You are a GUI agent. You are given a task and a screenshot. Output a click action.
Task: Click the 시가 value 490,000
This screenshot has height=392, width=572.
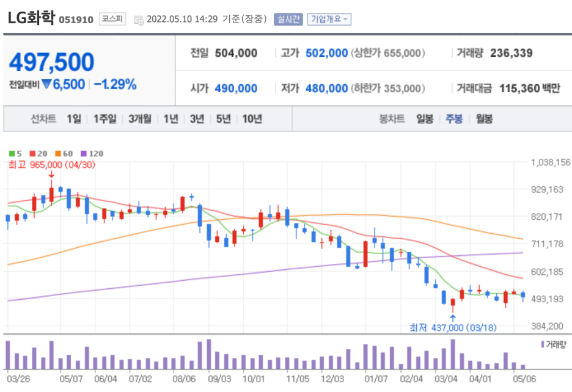(236, 89)
